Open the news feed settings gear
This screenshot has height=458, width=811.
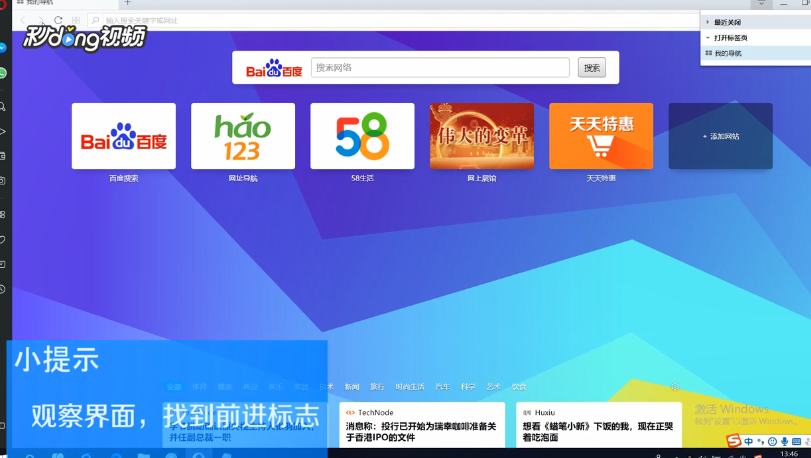(675, 387)
